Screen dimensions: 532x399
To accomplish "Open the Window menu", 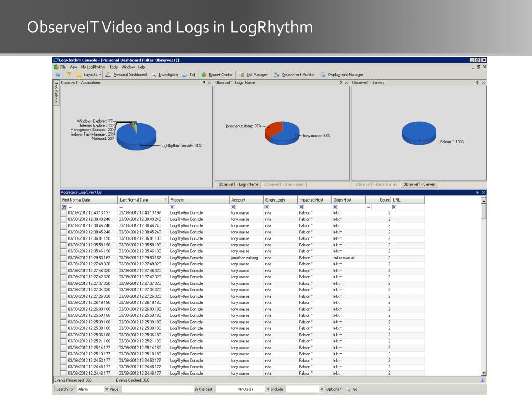I will pyautogui.click(x=128, y=67).
